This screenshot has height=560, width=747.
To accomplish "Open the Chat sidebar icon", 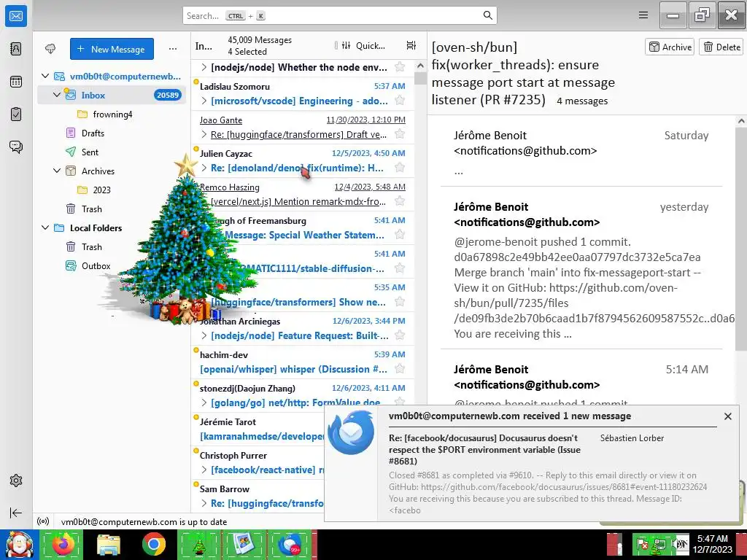I will (16, 147).
